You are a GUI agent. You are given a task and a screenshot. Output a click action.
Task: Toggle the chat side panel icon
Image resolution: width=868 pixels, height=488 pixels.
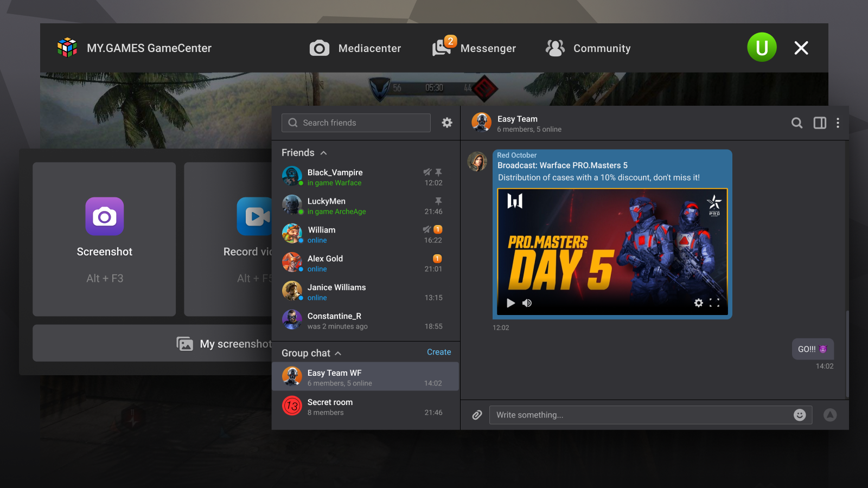(820, 123)
